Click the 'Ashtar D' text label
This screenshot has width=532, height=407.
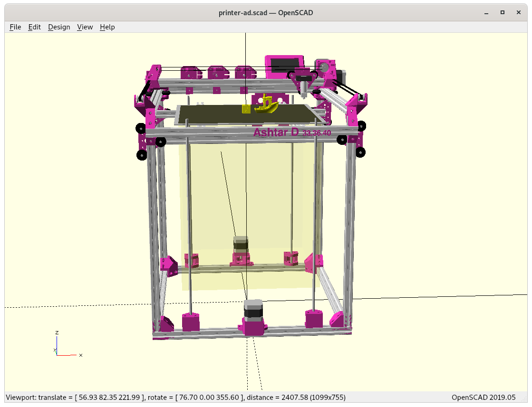(x=276, y=133)
